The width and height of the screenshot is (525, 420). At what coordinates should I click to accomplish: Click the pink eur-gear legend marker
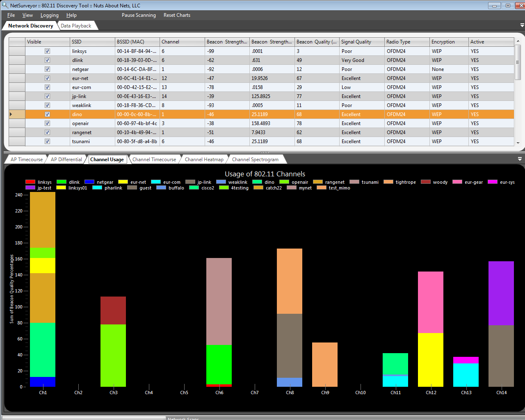pos(457,182)
